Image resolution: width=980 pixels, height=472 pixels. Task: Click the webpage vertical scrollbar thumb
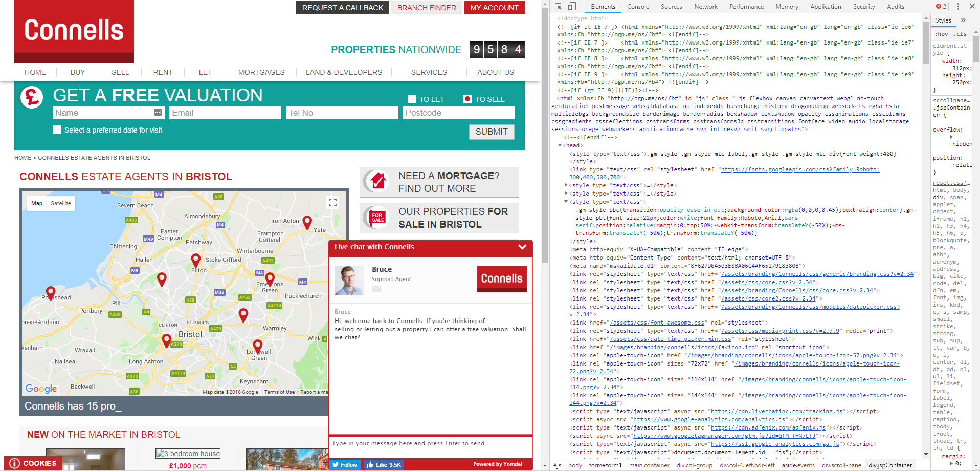545,136
